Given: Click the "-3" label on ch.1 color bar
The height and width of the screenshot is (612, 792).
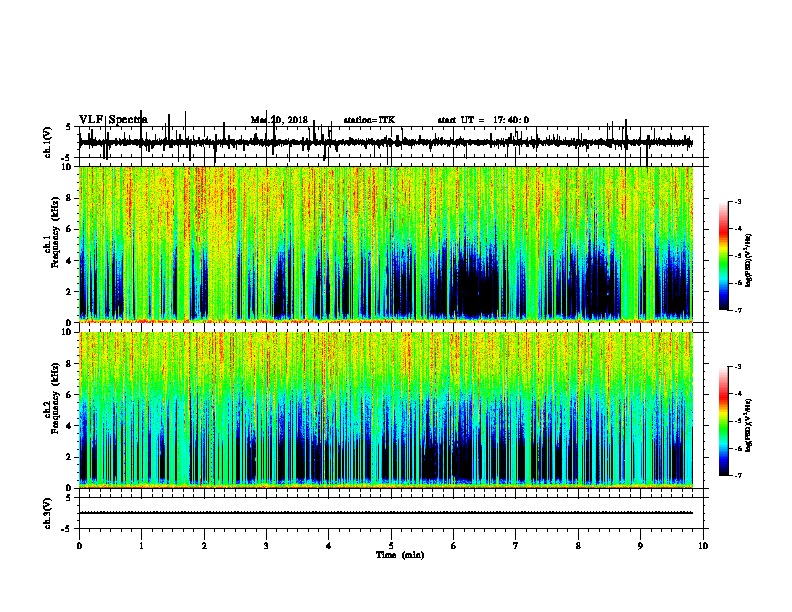Looking at the screenshot, I should (737, 202).
